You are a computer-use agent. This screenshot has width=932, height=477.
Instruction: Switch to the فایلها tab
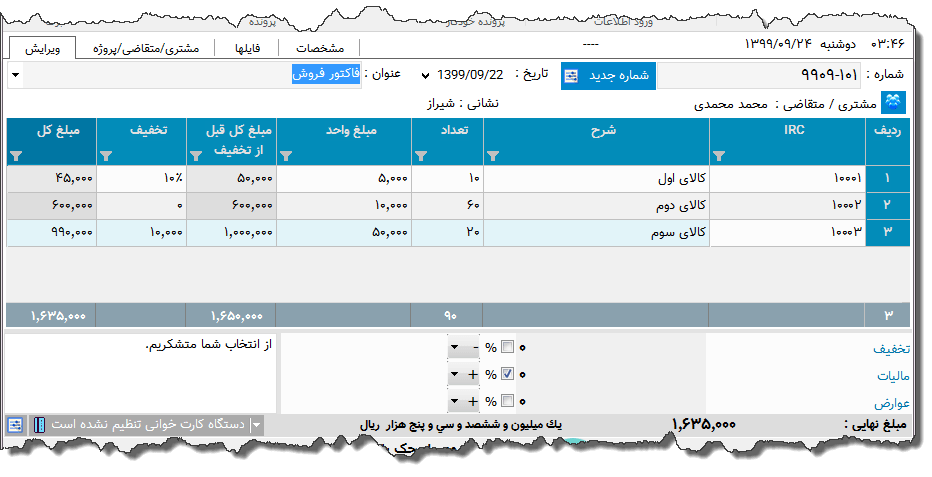(247, 48)
